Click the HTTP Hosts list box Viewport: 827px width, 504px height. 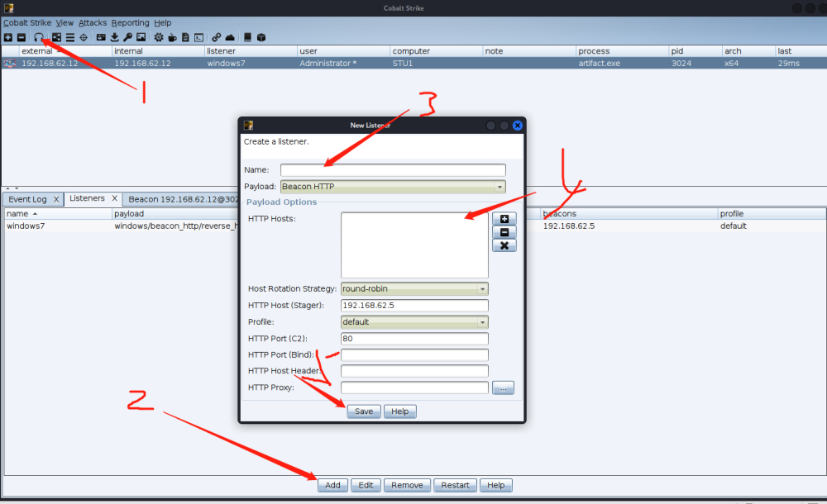[414, 245]
